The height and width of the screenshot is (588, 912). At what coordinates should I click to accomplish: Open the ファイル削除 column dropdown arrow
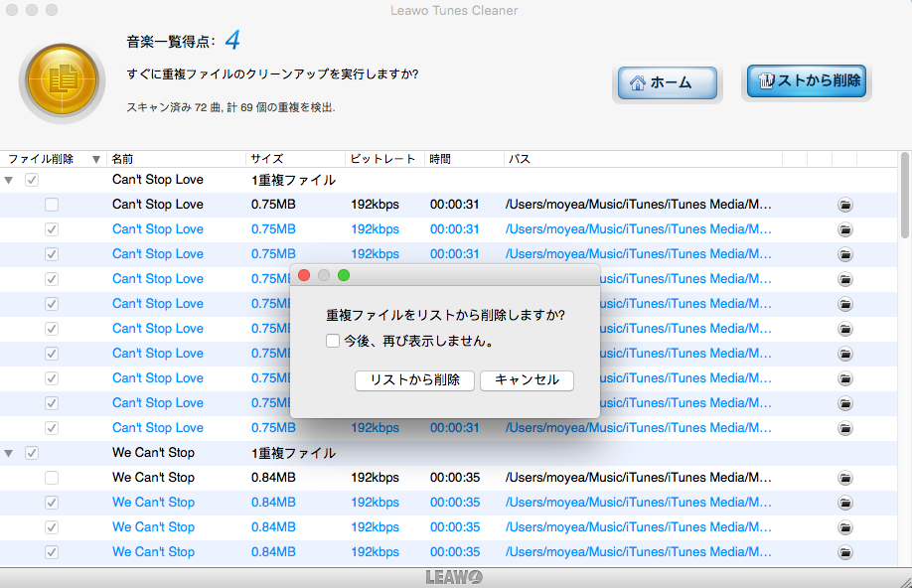96,159
